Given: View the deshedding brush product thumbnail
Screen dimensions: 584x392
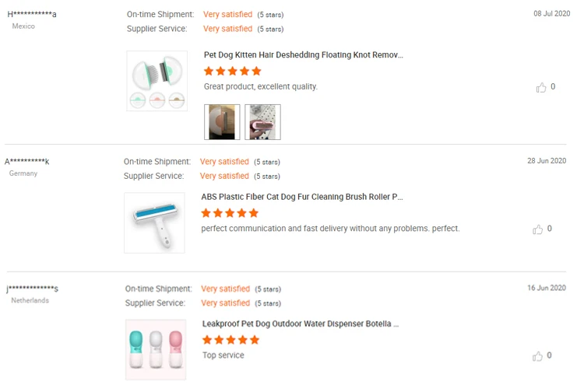Looking at the screenshot, I should point(157,81).
